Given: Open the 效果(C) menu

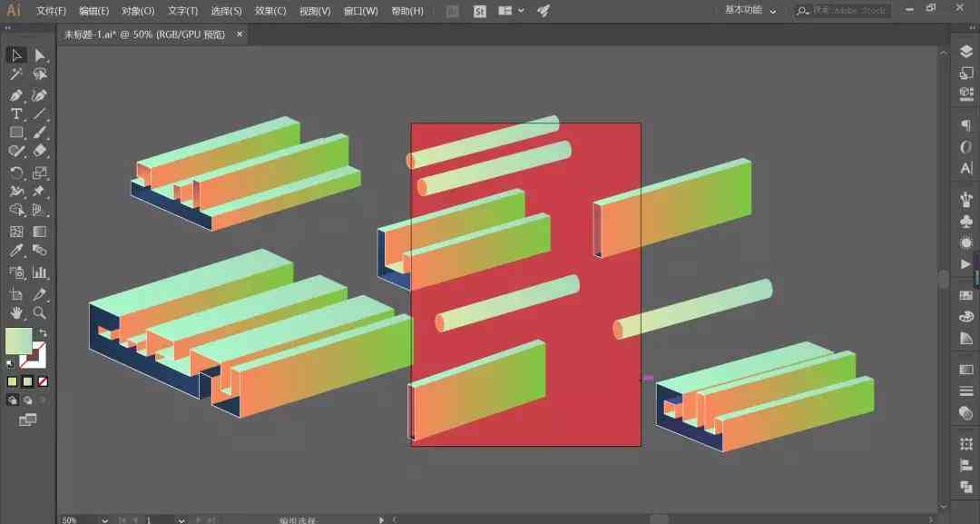Looking at the screenshot, I should [x=270, y=11].
